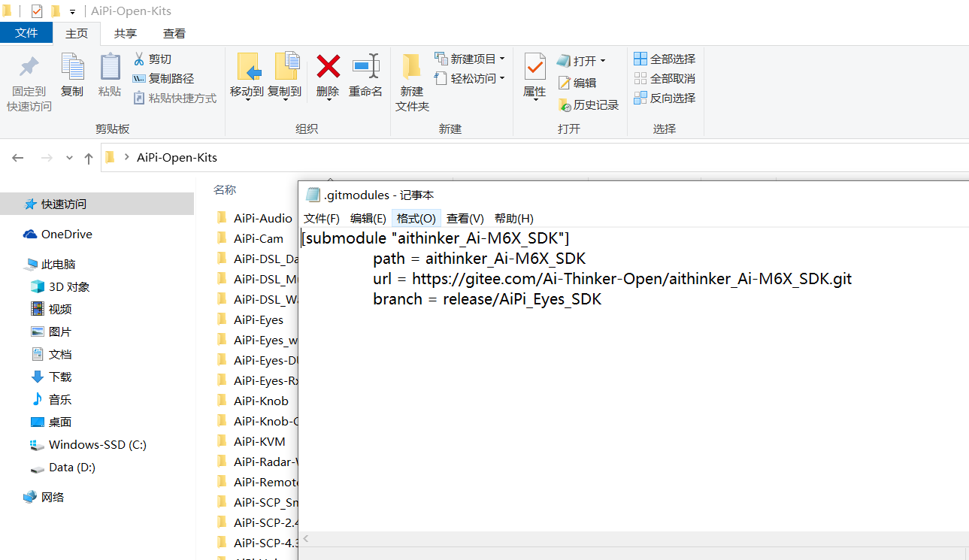Click the gitee URL line in Notepad

612,279
